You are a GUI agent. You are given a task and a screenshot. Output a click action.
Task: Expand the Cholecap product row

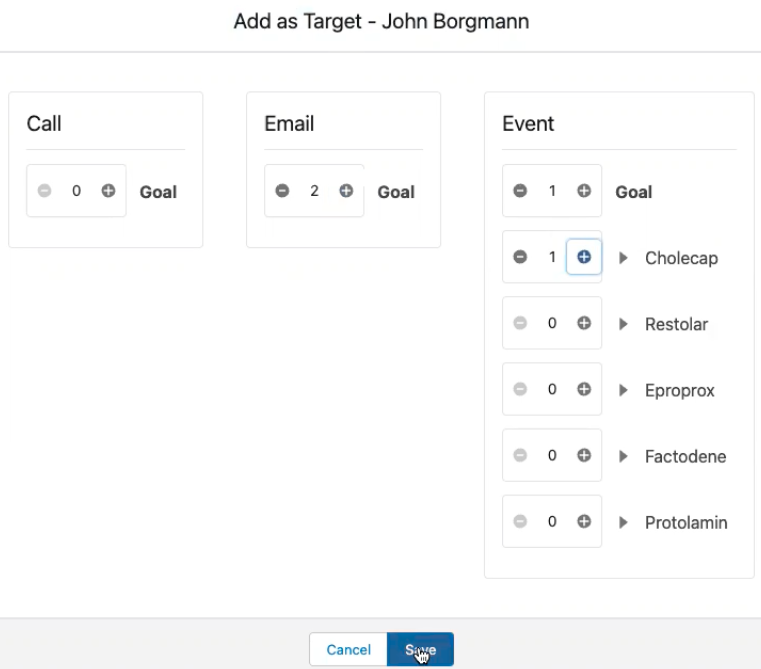pos(623,258)
